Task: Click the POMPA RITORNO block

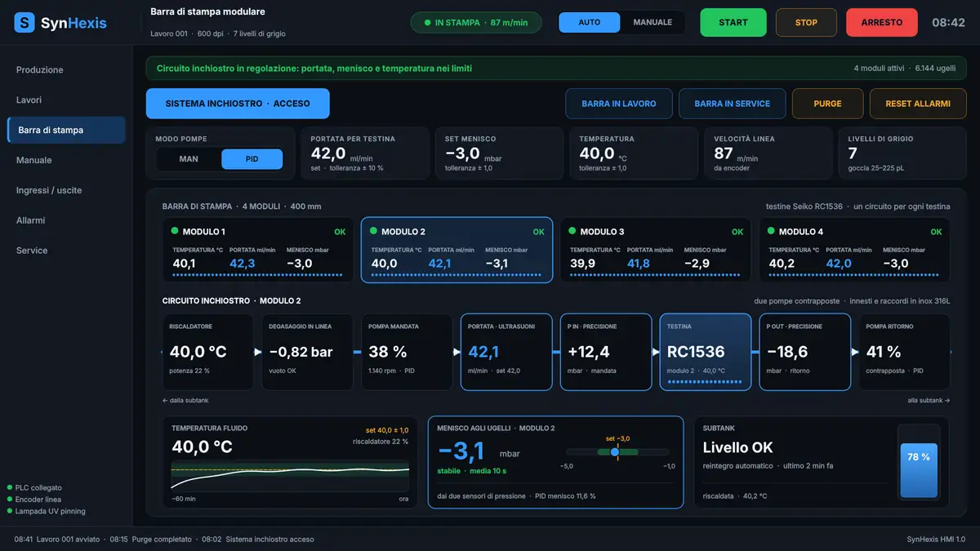Action: tap(905, 352)
